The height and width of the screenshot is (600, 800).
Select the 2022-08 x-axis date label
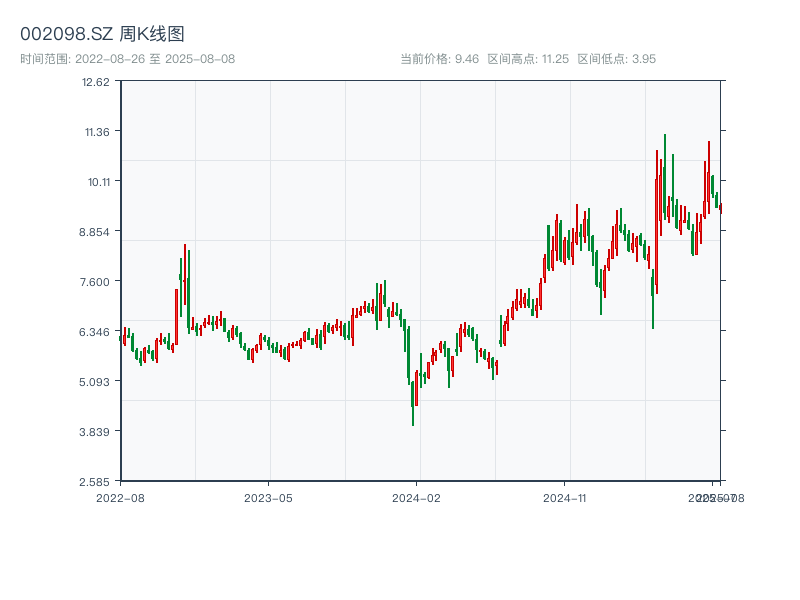[120, 497]
